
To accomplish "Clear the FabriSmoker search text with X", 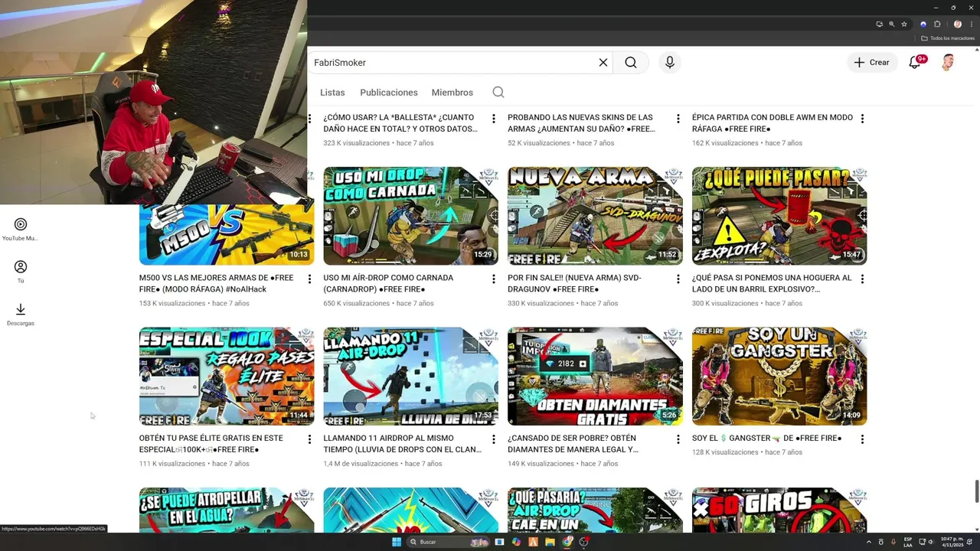I will [603, 63].
